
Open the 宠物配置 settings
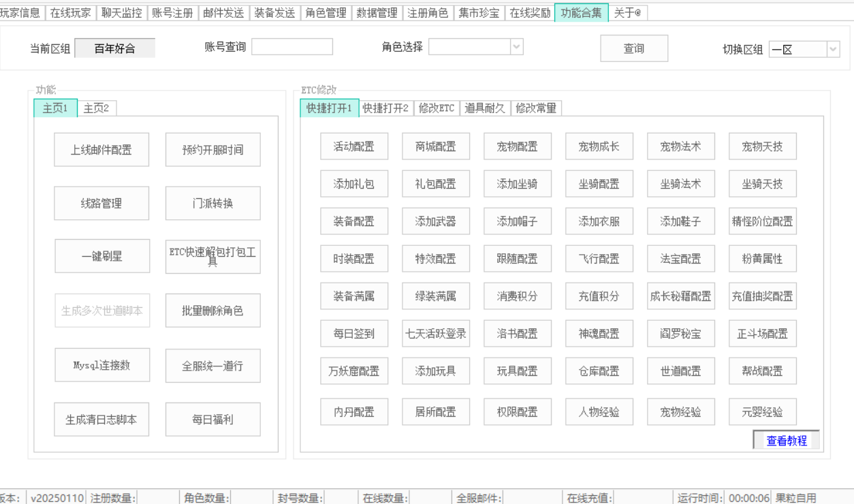(517, 146)
